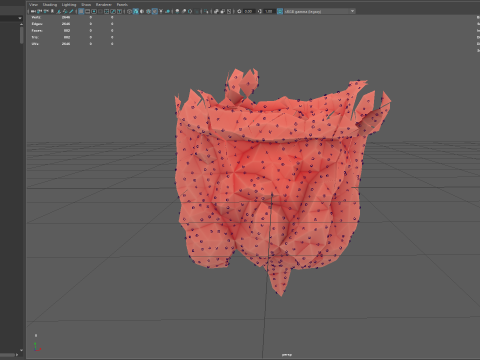Click the persp camera name label
The width and height of the screenshot is (480, 360).
[287, 355]
